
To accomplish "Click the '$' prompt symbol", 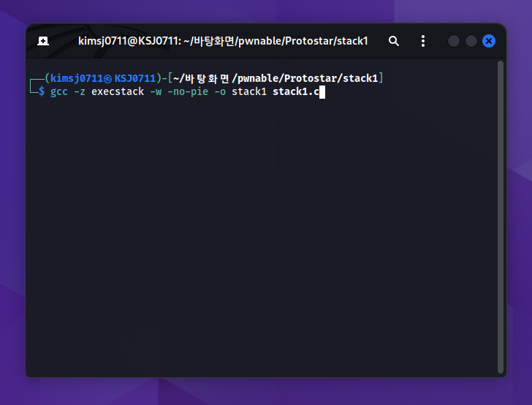I will (42, 91).
